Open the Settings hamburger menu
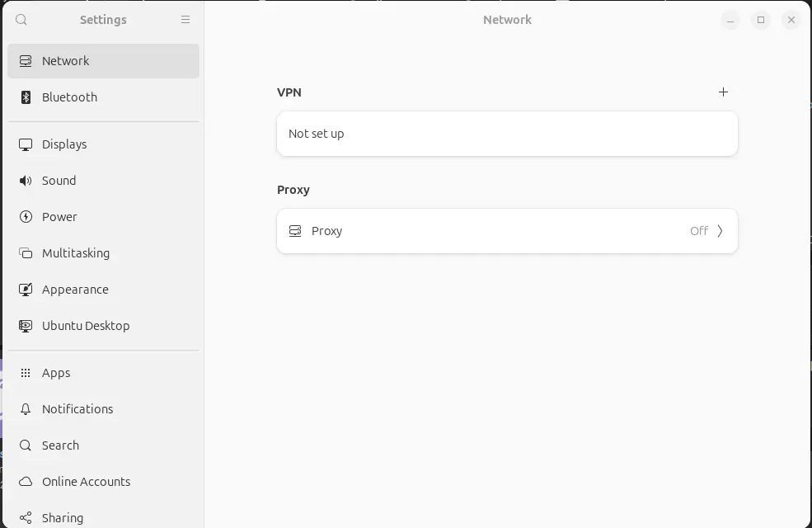The image size is (812, 528). (185, 20)
